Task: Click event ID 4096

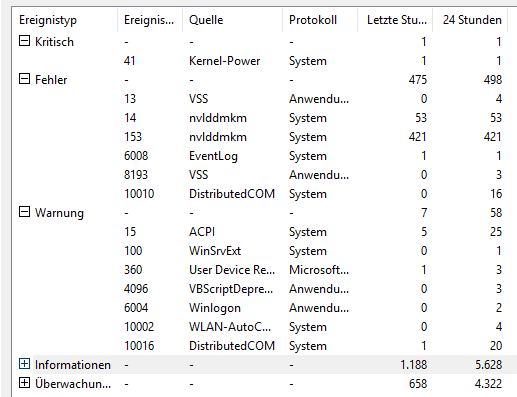Action: click(x=136, y=289)
